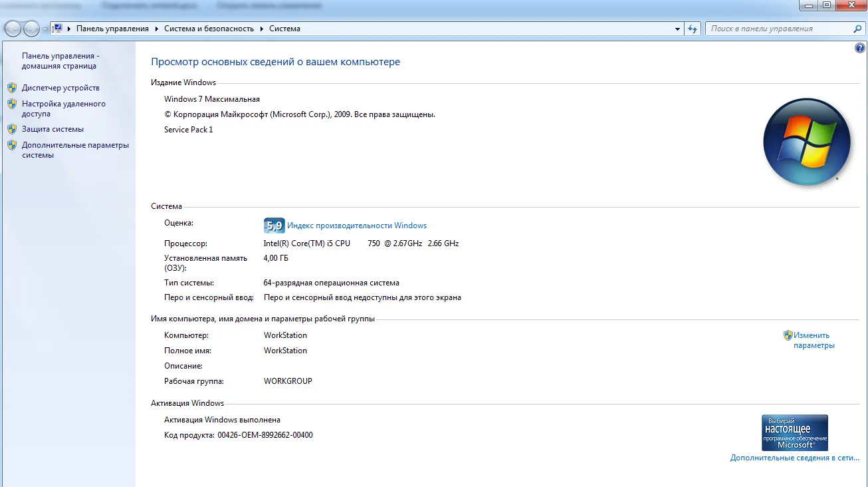The height and width of the screenshot is (487, 868).
Task: Click the refresh button beside address bar
Action: [693, 29]
